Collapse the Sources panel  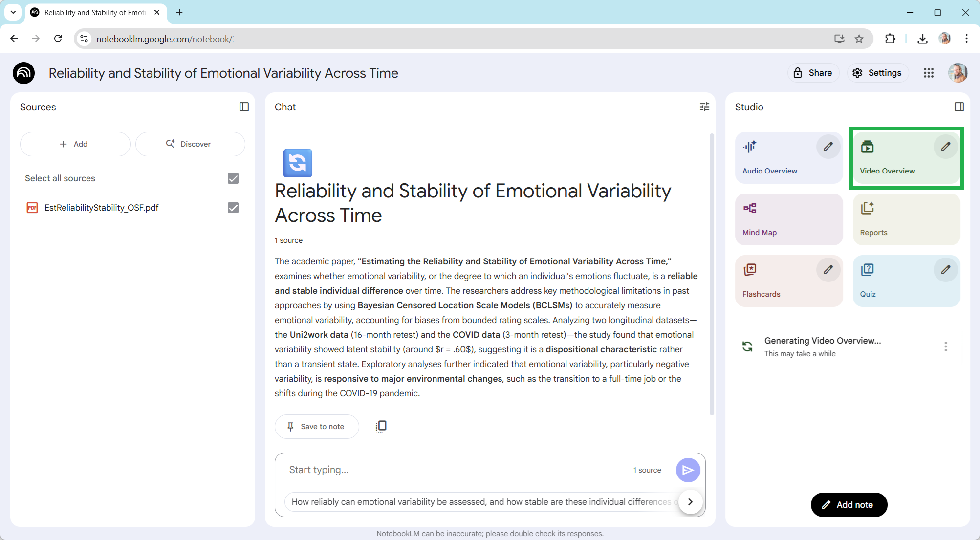244,107
